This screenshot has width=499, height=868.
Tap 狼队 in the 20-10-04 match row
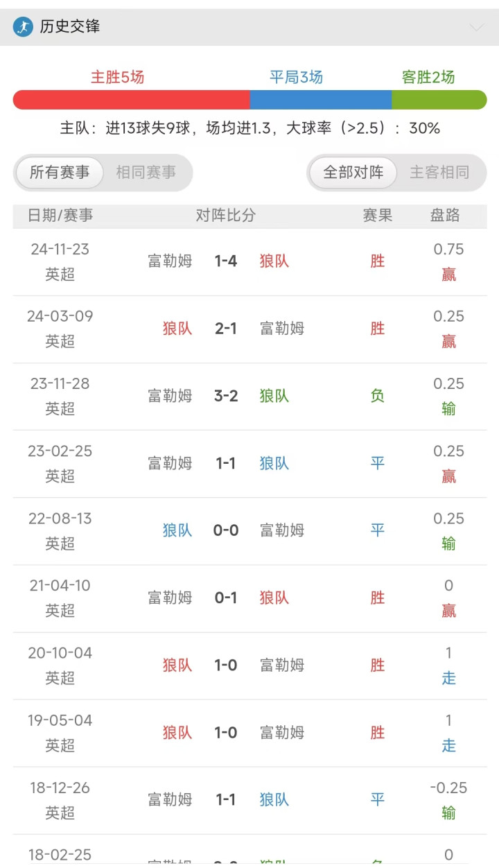177,665
